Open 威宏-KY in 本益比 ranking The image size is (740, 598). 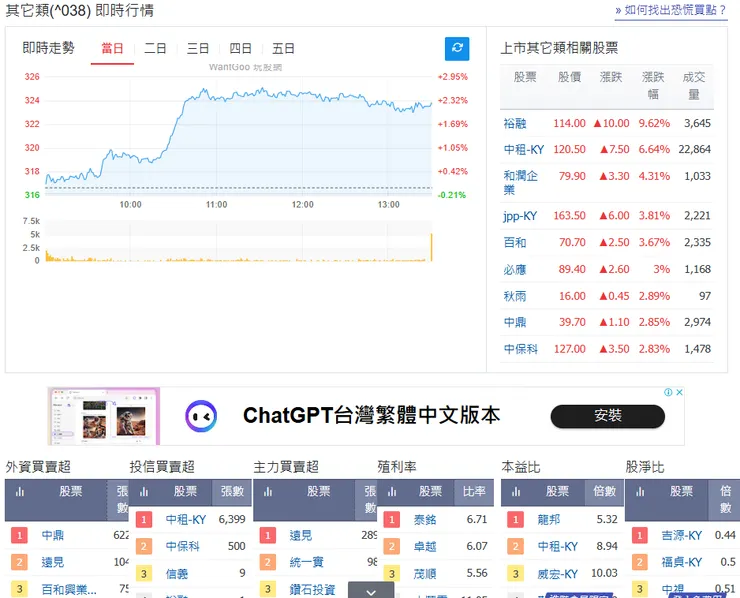(x=558, y=574)
